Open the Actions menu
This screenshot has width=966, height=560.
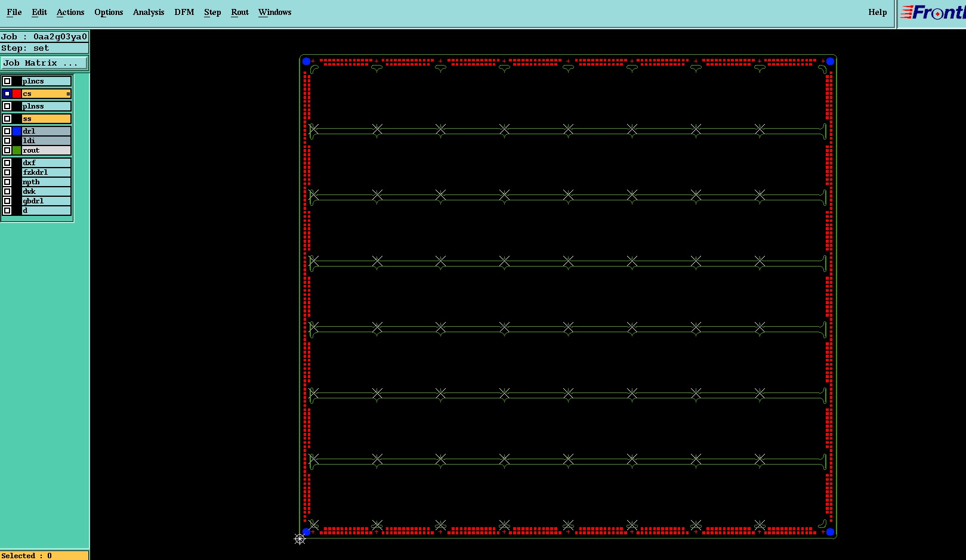[x=70, y=12]
